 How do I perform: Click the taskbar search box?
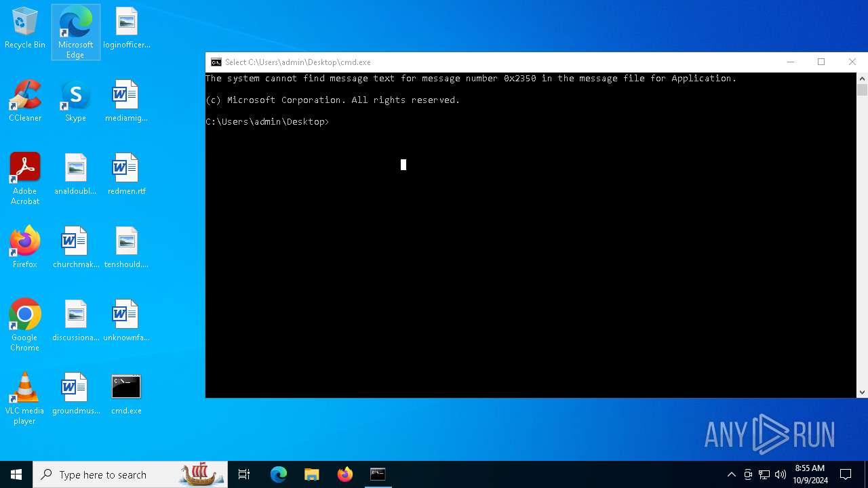(x=130, y=474)
